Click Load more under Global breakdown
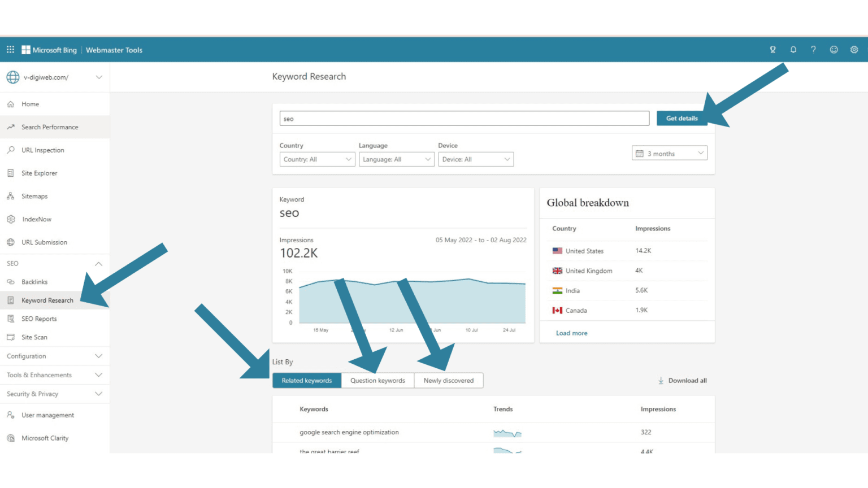Image resolution: width=868 pixels, height=488 pixels. 571,333
